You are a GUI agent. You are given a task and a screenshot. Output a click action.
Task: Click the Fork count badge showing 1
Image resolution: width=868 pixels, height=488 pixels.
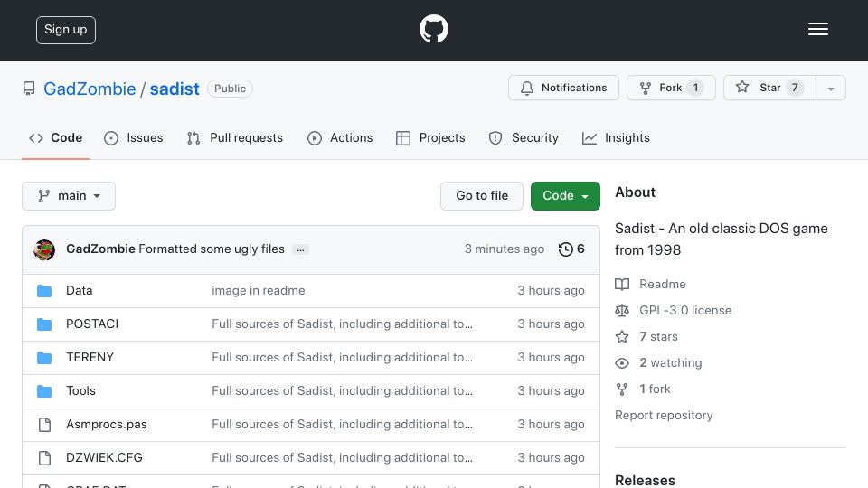click(695, 88)
